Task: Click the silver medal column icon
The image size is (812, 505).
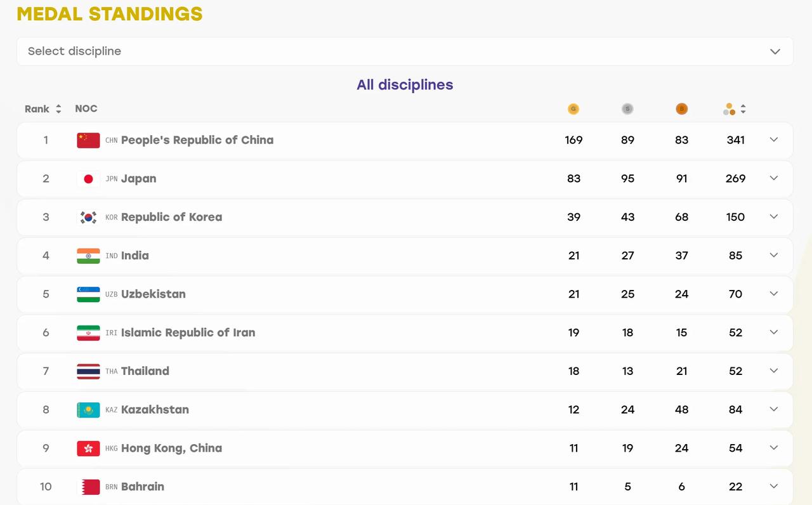Action: pos(627,109)
